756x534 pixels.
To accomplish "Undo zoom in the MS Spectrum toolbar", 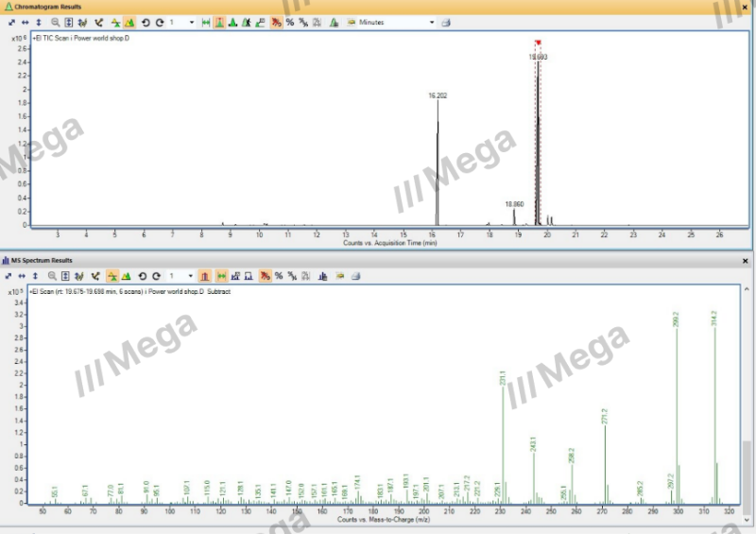I will click(144, 276).
